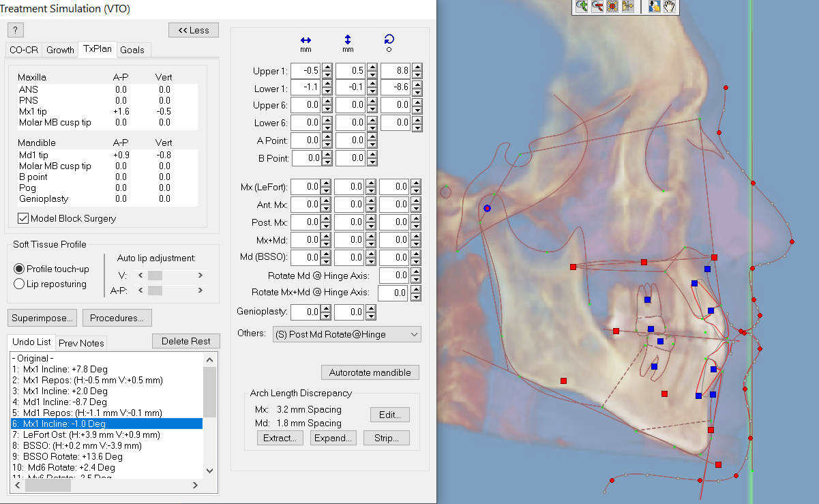Click the Expand... button
The width and height of the screenshot is (819, 504).
click(x=333, y=438)
